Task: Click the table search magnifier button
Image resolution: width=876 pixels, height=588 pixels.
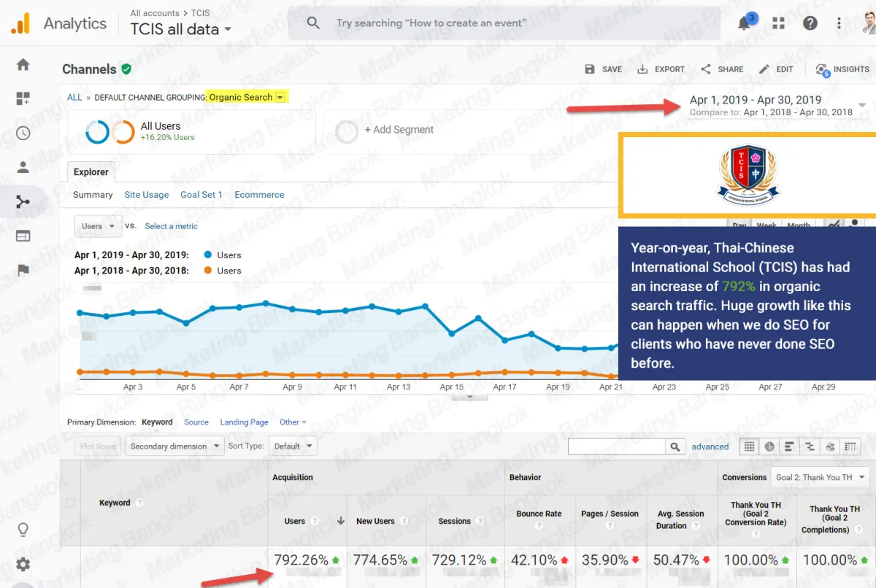Action: click(x=675, y=446)
